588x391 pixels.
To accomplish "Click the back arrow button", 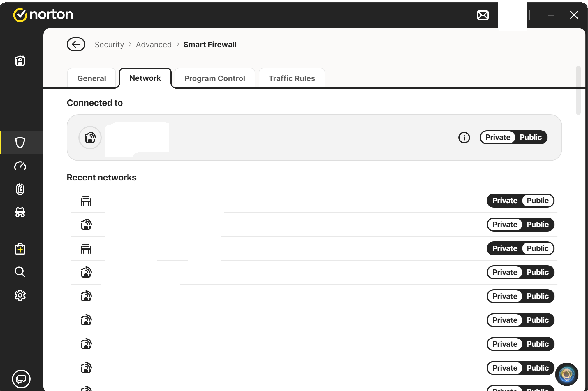I will 76,44.
